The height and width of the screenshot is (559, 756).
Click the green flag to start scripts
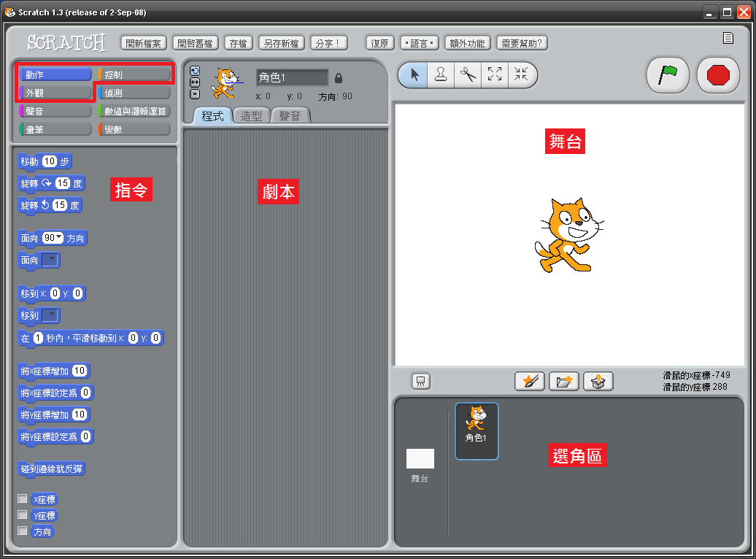668,75
